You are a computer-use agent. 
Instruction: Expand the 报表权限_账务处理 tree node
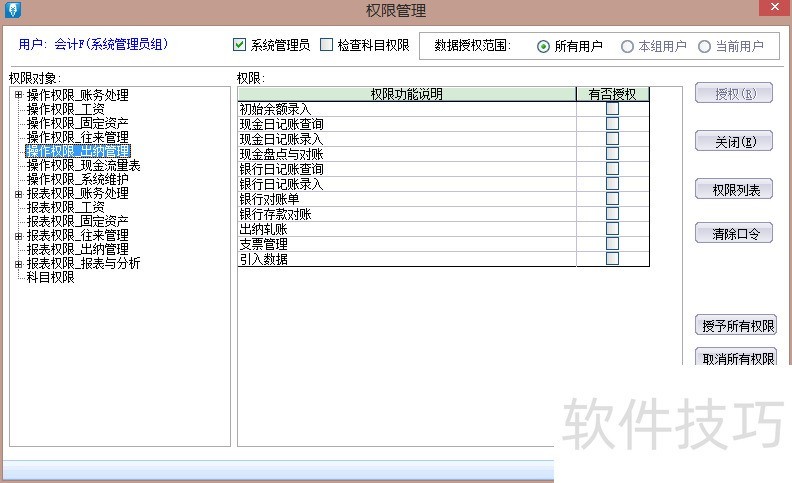coord(19,194)
